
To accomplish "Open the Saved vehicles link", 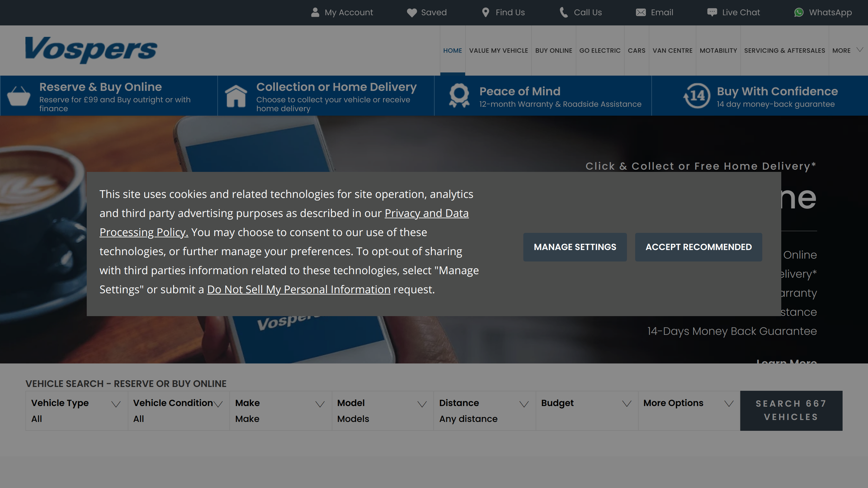I will pyautogui.click(x=427, y=12).
